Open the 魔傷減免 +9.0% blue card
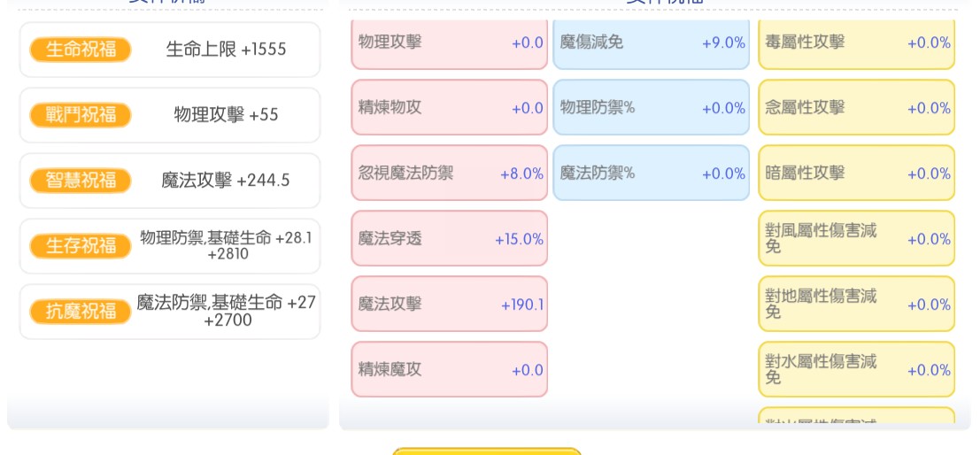This screenshot has width=980, height=455. pos(652,43)
